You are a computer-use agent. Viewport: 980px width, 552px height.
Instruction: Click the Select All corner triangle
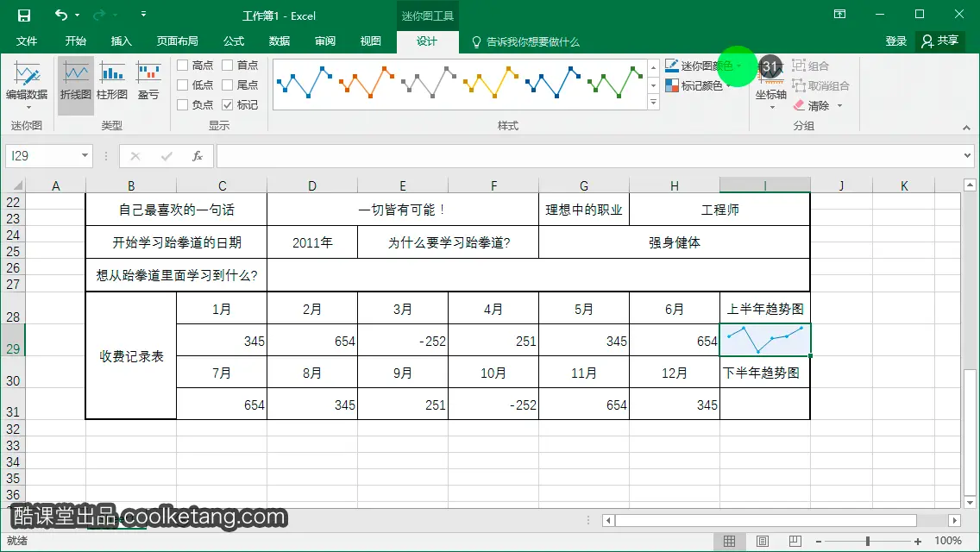(x=17, y=185)
